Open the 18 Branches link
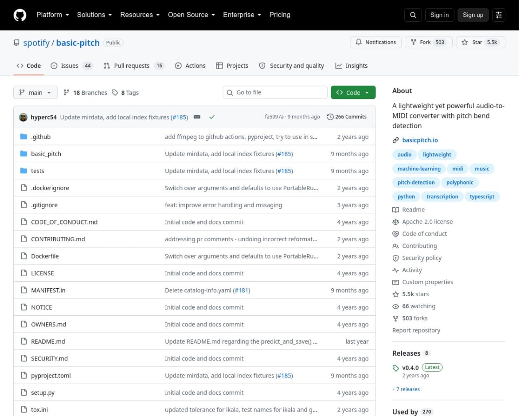The image size is (532, 416). tap(85, 93)
